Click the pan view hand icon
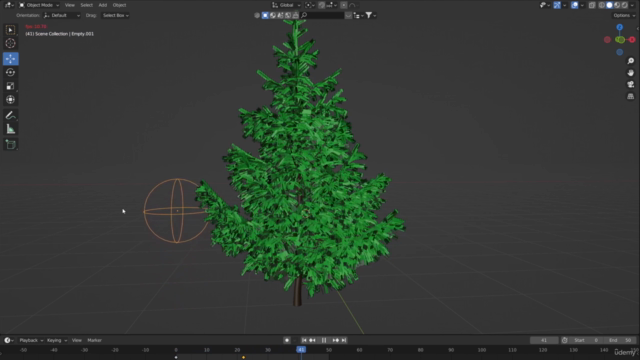The image size is (640, 360). tap(631, 73)
